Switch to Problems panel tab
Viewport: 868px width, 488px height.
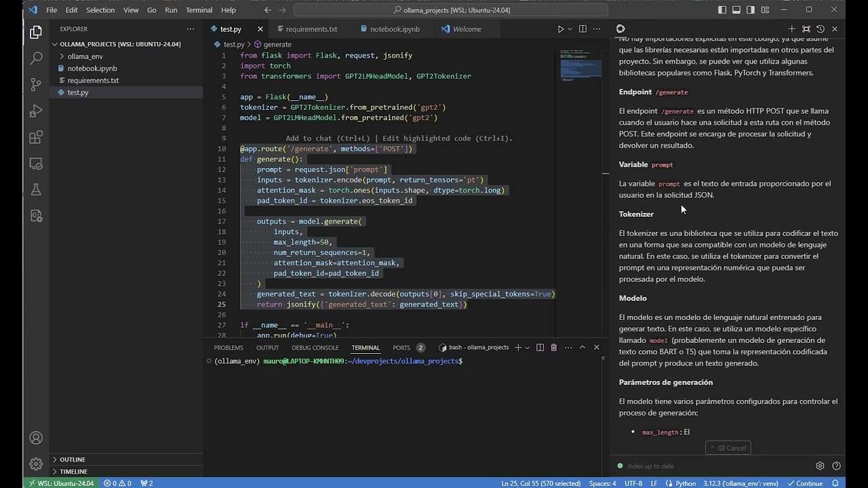(229, 348)
